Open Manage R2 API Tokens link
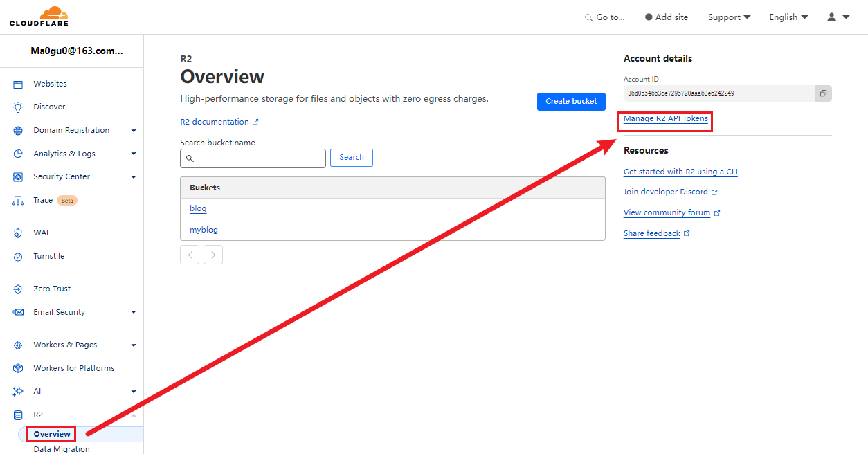The image size is (868, 454). coord(666,119)
